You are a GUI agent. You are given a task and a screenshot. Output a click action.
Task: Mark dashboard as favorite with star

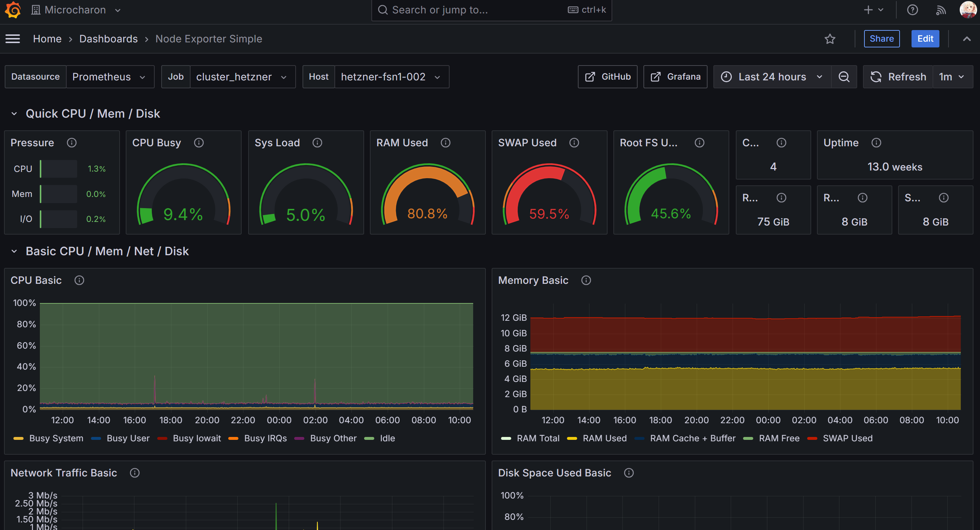click(830, 39)
